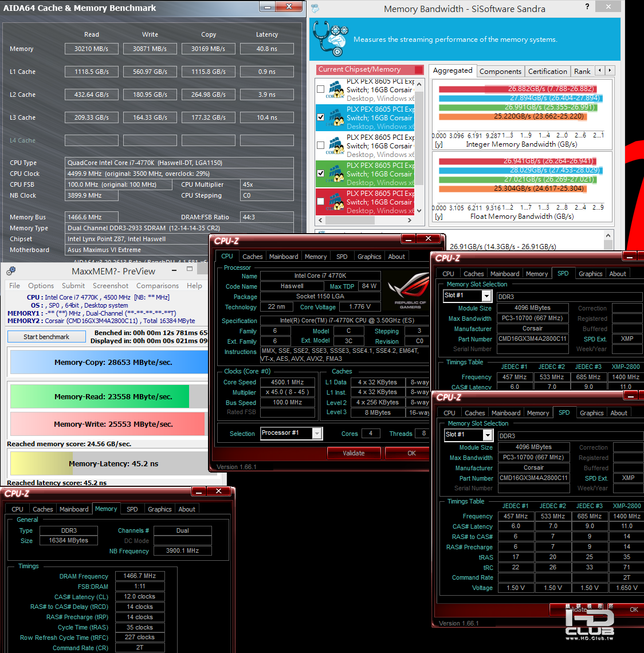
Task: Click the left tab-scroll arrow beside Rank tab
Action: (x=600, y=70)
